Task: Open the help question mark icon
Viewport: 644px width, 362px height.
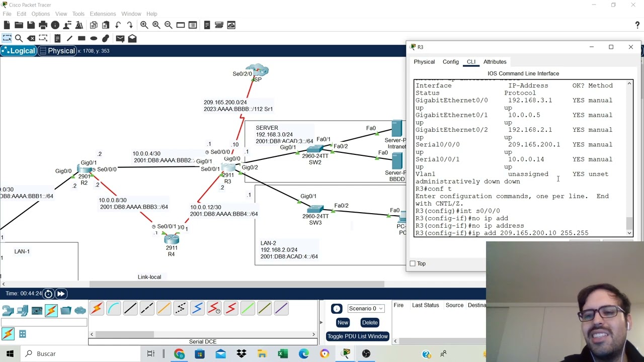Action: [x=637, y=25]
